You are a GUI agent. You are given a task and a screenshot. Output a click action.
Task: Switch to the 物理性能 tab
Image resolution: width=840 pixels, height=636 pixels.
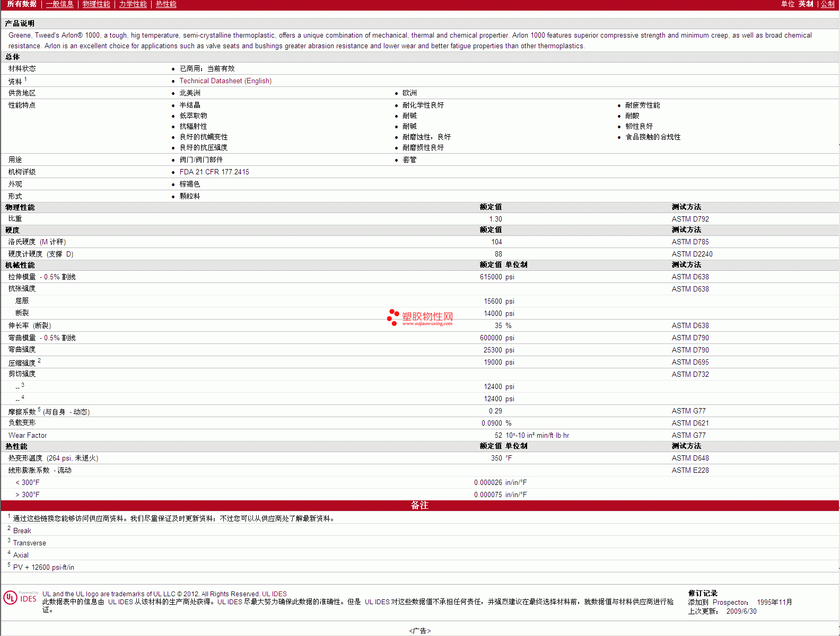(x=96, y=4)
